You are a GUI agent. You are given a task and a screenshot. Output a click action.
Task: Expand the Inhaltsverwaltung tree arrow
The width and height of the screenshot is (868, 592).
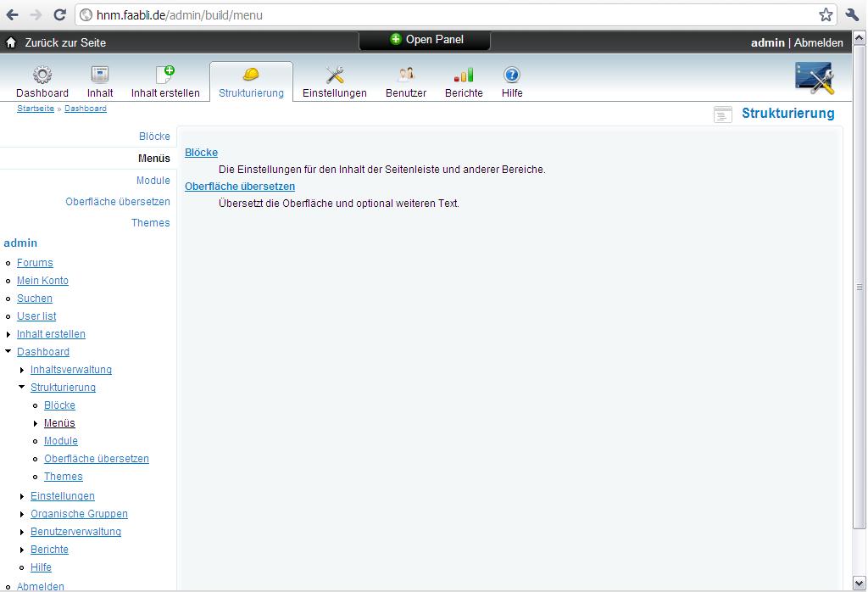[22, 370]
